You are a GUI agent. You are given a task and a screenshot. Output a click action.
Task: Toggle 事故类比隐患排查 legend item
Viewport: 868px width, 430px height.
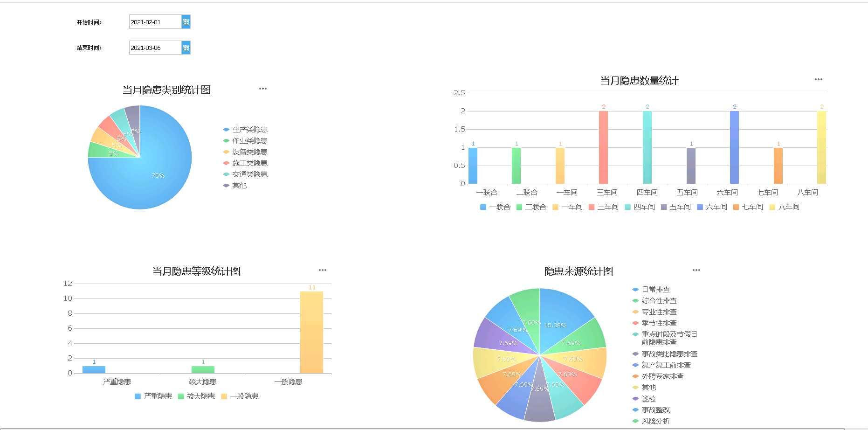click(x=665, y=354)
